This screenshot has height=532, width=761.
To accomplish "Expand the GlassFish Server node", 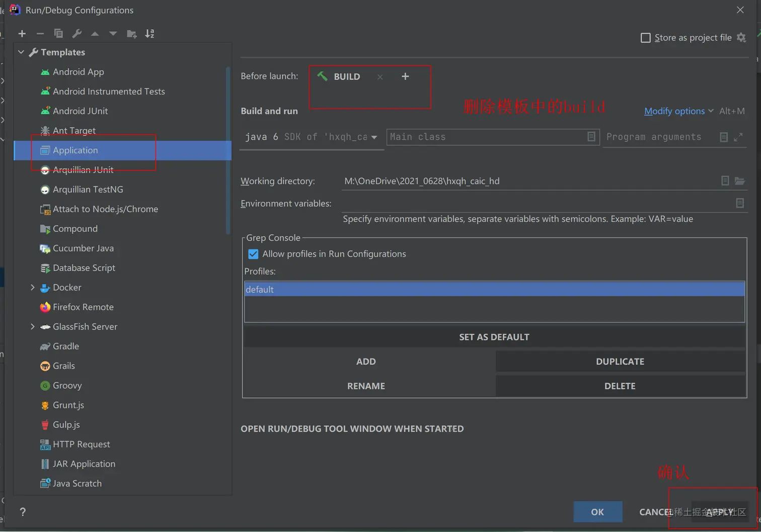I will point(33,327).
